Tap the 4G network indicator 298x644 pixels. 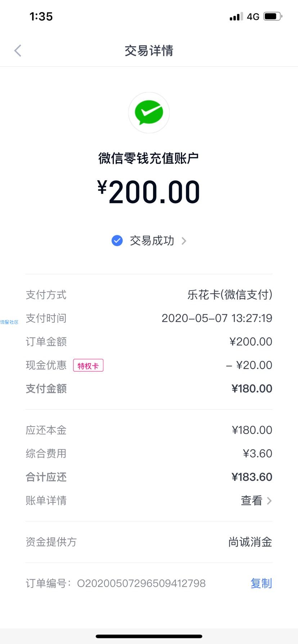click(253, 17)
